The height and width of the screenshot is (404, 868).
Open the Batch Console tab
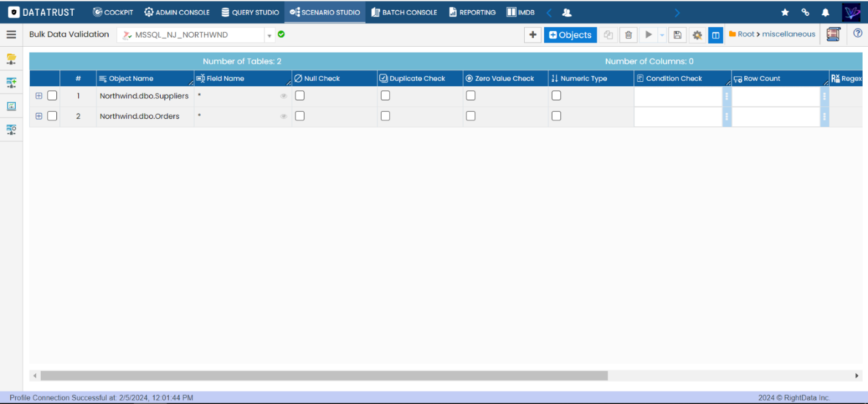404,12
